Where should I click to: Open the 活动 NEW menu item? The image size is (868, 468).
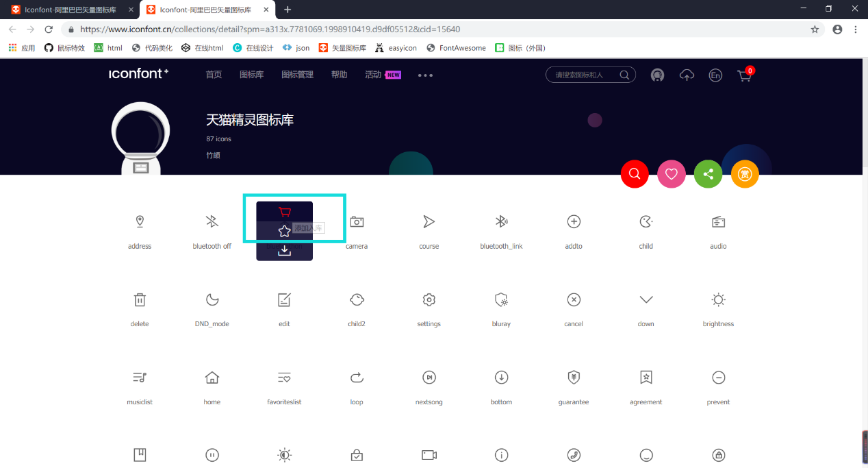(x=383, y=75)
